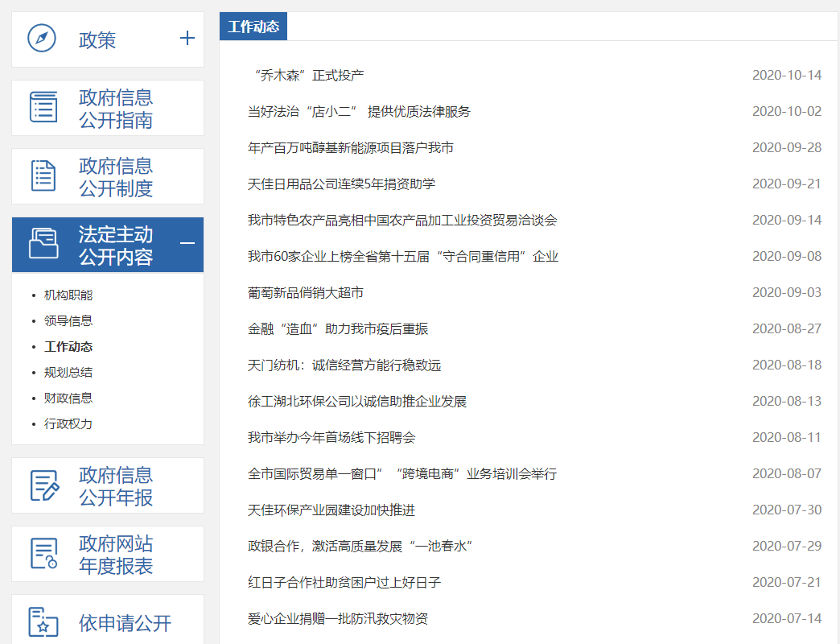This screenshot has width=840, height=644.
Task: Click the 政府网站年度报表 report icon
Action: (43, 554)
